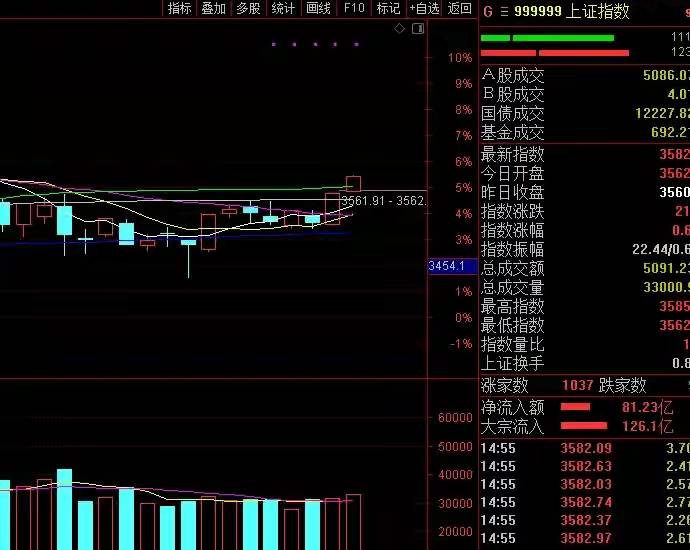Open the 多股 multi-stock view

pyautogui.click(x=248, y=8)
